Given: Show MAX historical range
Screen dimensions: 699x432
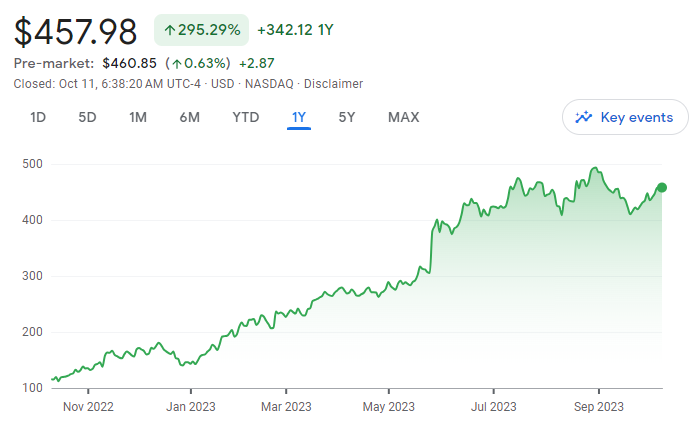Looking at the screenshot, I should click(403, 117).
